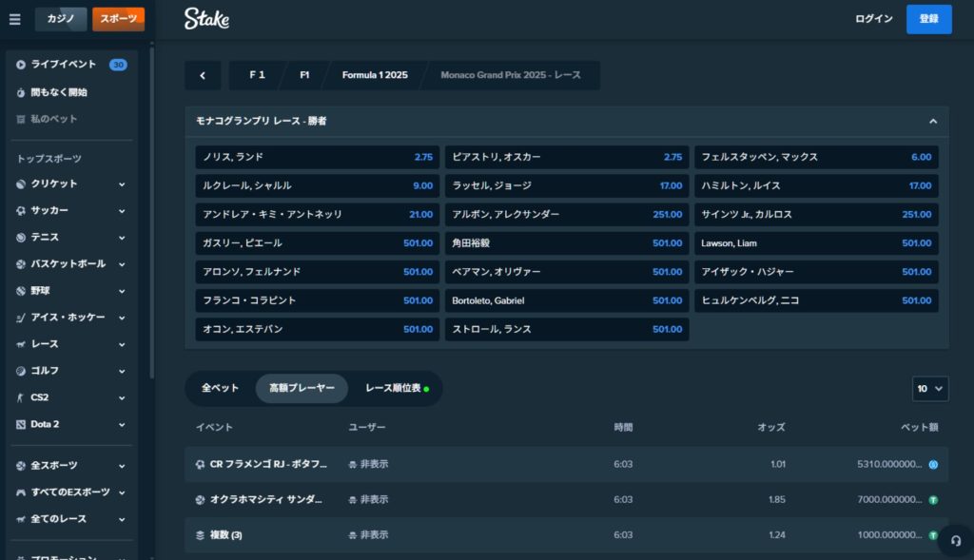Click the tennis (テニス) sport icon
The height and width of the screenshot is (560, 974).
(21, 237)
